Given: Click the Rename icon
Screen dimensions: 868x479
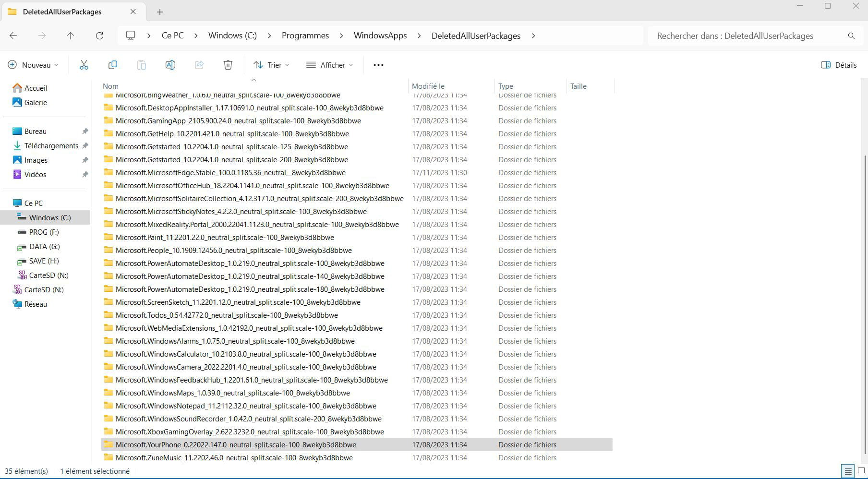Looking at the screenshot, I should coord(170,65).
